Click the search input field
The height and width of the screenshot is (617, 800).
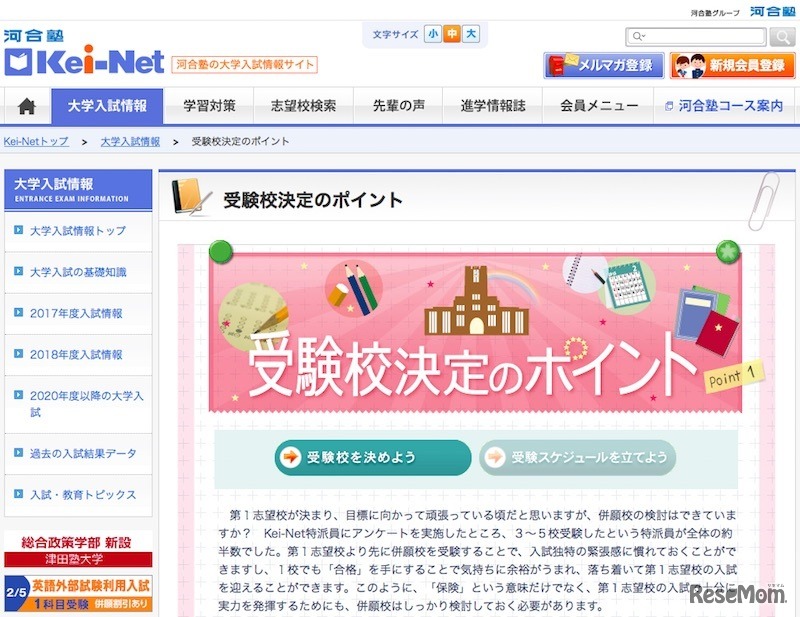click(x=696, y=37)
